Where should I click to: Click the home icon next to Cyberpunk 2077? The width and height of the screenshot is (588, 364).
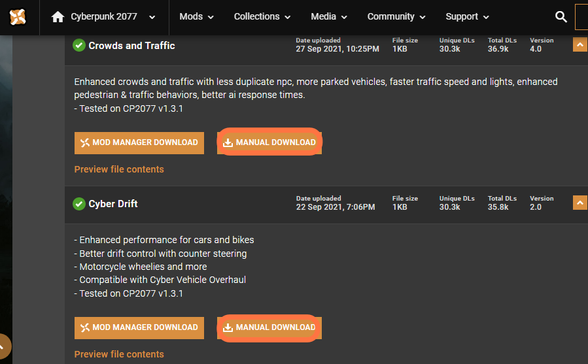58,17
